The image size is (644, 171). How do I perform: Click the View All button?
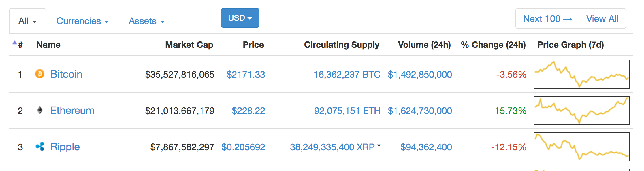(x=602, y=19)
